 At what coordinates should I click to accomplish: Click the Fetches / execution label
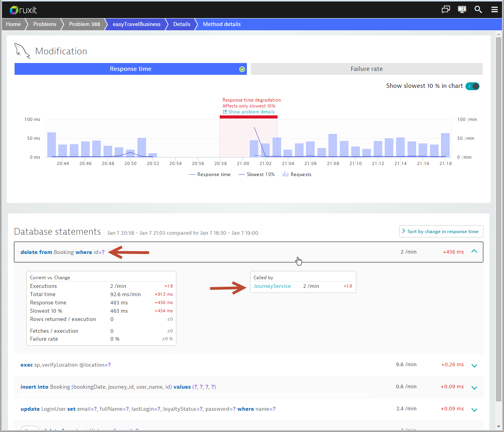[x=54, y=331]
